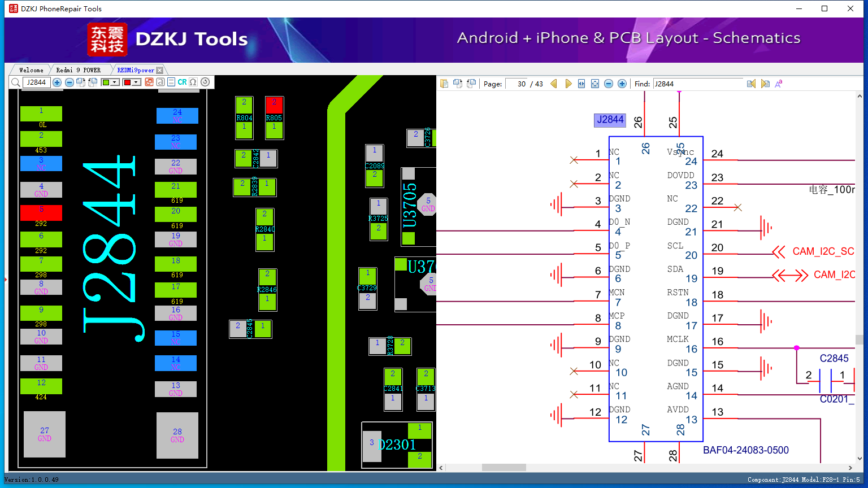Toggle the 'a' text label icon in PCB toolbar
This screenshot has height=488, width=868.
pyautogui.click(x=160, y=82)
